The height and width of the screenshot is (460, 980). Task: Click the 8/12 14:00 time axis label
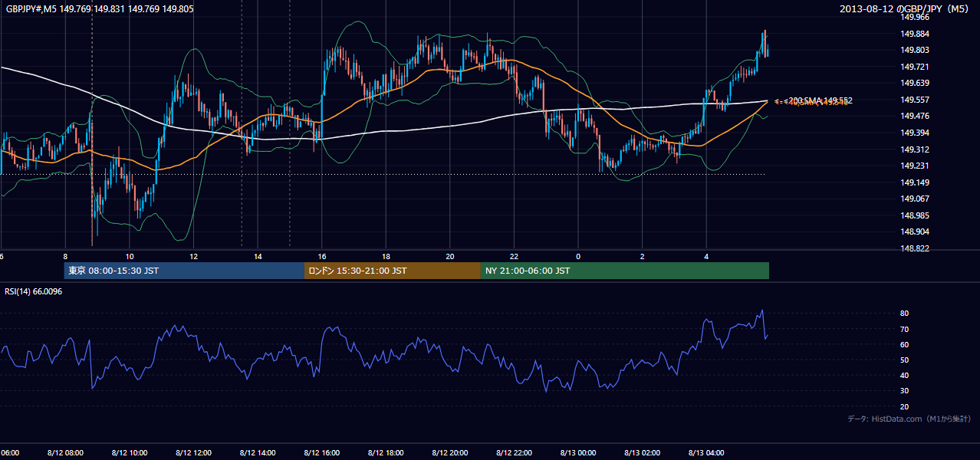(x=257, y=453)
